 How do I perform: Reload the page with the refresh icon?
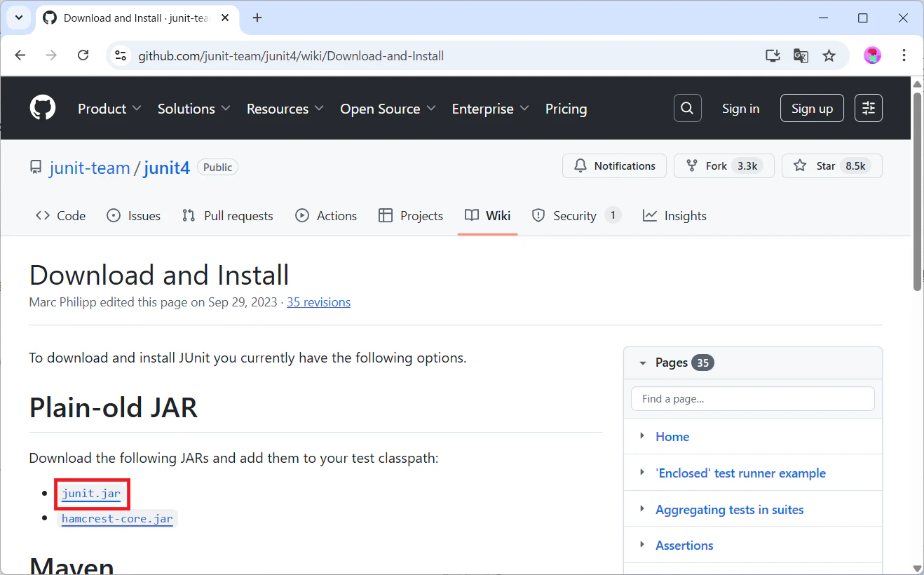click(83, 55)
